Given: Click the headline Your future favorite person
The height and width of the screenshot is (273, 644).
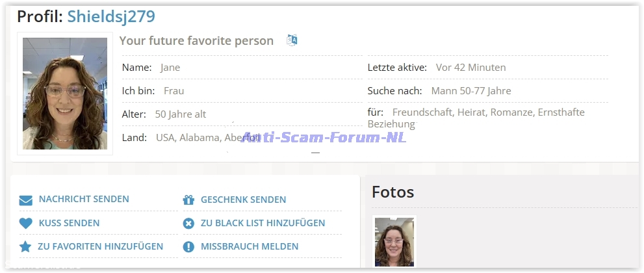Looking at the screenshot, I should [x=196, y=40].
